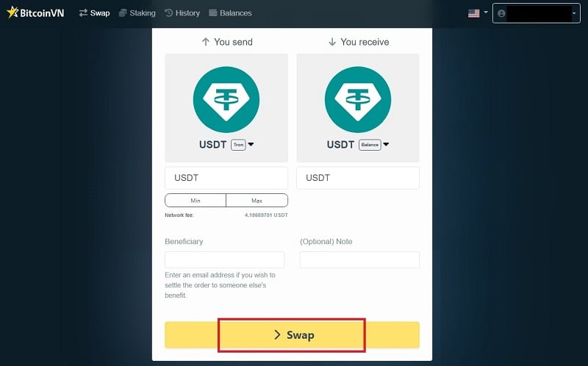Click the Swap arrows icon in navbar
The image size is (588, 366).
83,12
